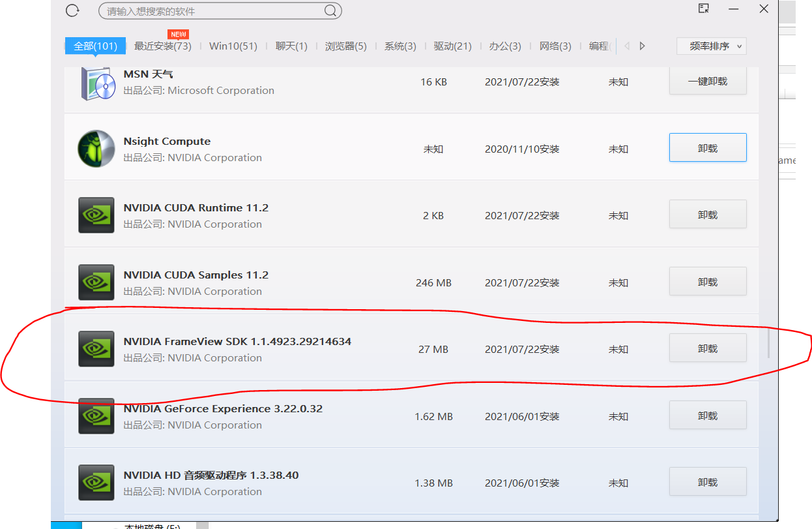Click 卸载 for NVIDIA CUDA Runtime 11.2
Viewport: 812px width, 529px height.
point(708,215)
